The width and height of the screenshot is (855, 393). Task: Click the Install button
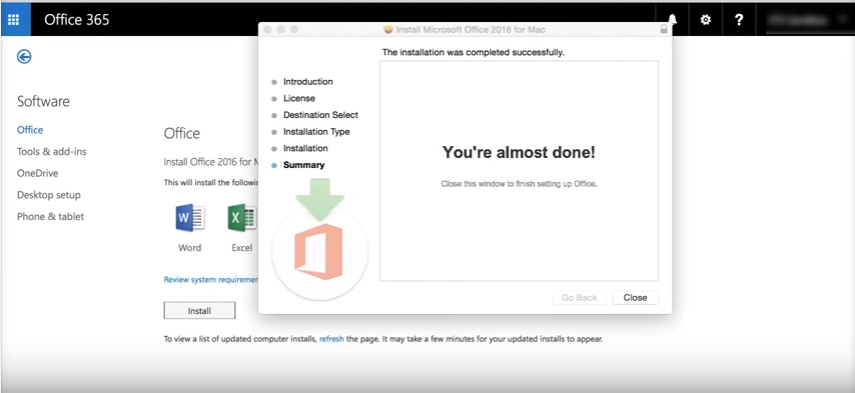[200, 311]
